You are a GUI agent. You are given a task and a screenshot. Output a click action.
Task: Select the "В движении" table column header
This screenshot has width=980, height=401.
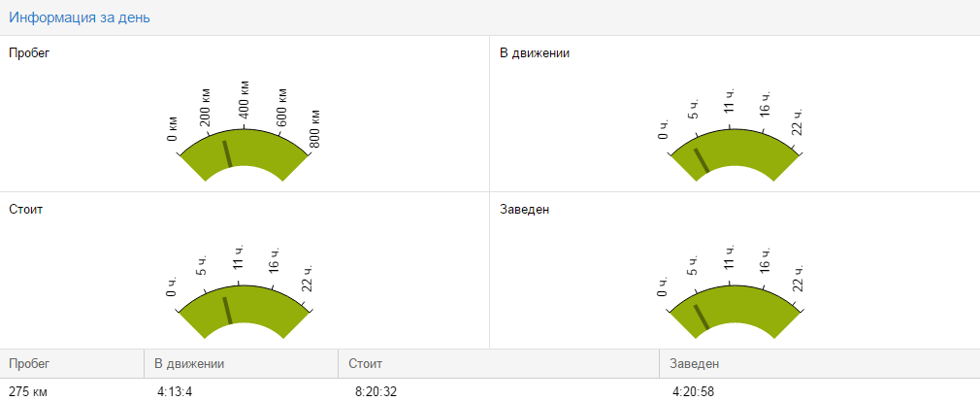[x=190, y=363]
